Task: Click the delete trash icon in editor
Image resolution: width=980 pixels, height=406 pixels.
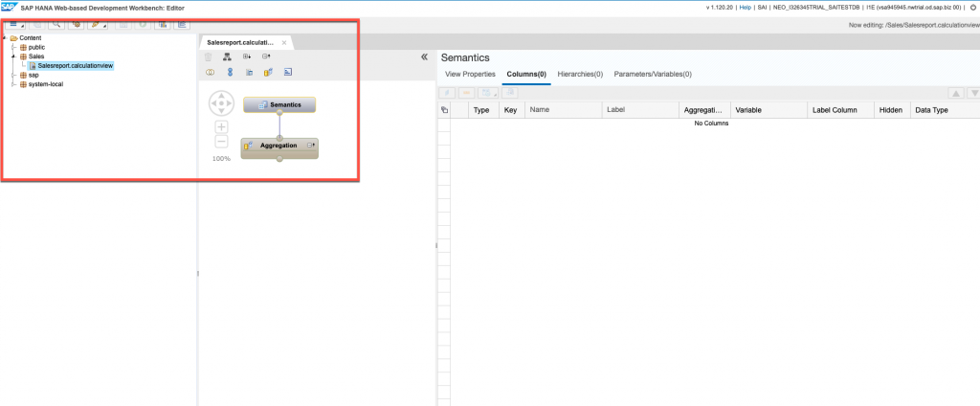Action: pyautogui.click(x=209, y=56)
